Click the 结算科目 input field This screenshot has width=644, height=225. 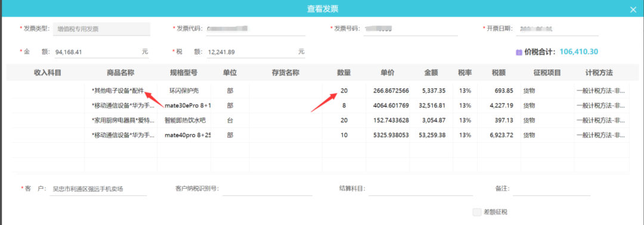[420, 189]
